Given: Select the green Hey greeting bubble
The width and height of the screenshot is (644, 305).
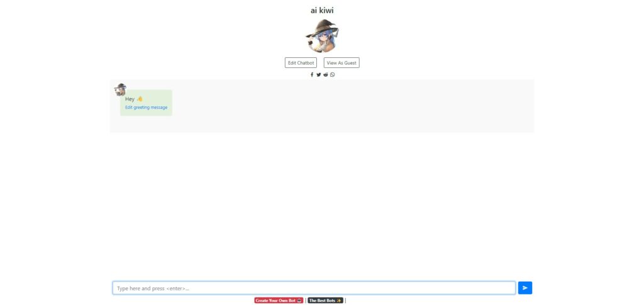Looking at the screenshot, I should point(146,103).
